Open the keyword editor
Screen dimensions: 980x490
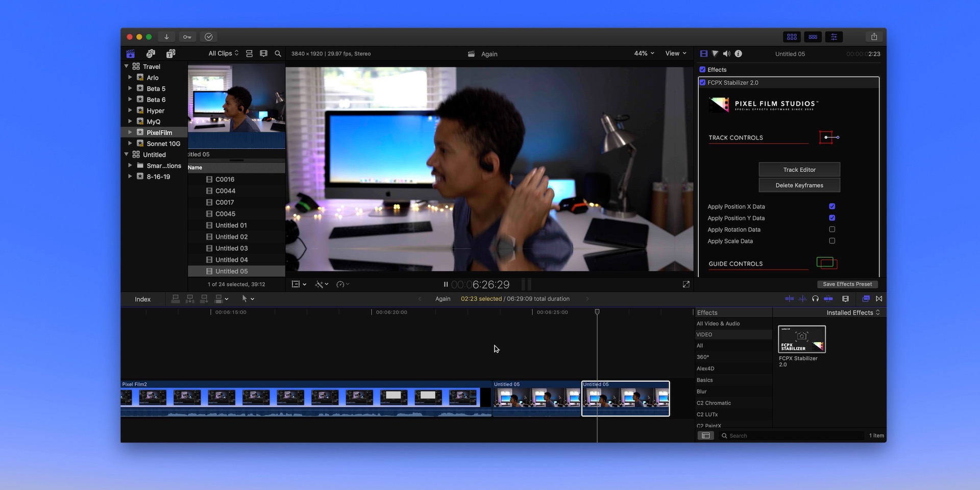pyautogui.click(x=187, y=37)
